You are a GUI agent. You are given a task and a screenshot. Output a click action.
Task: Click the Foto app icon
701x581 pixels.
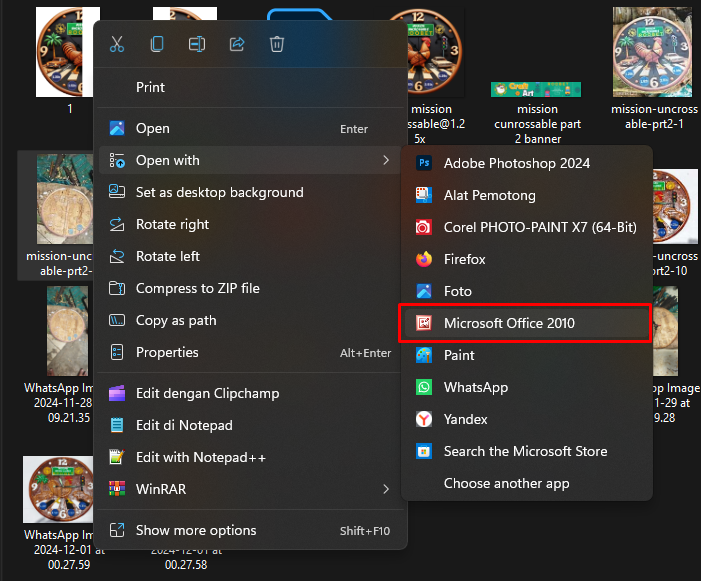[x=424, y=291]
